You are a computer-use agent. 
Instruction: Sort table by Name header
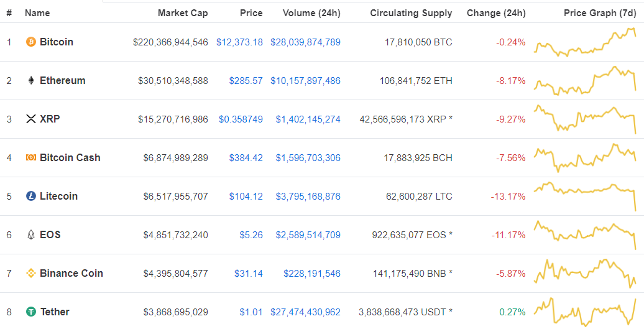(37, 13)
